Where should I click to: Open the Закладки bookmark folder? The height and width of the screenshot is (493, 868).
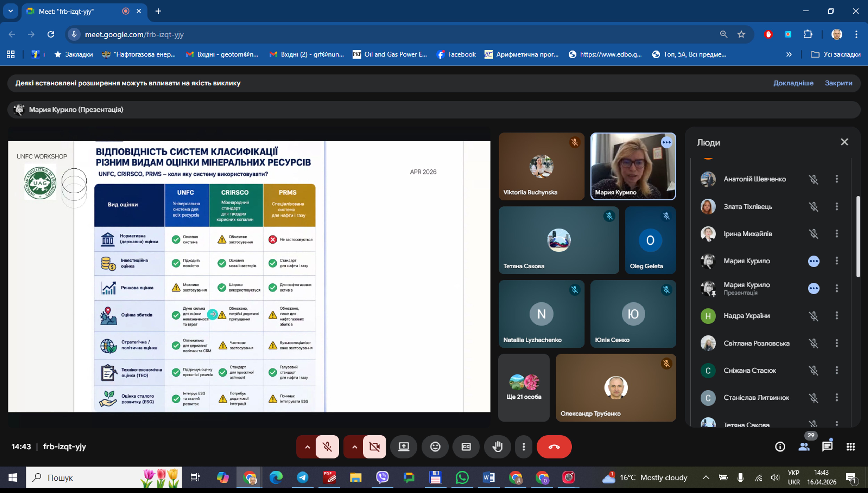pyautogui.click(x=73, y=54)
